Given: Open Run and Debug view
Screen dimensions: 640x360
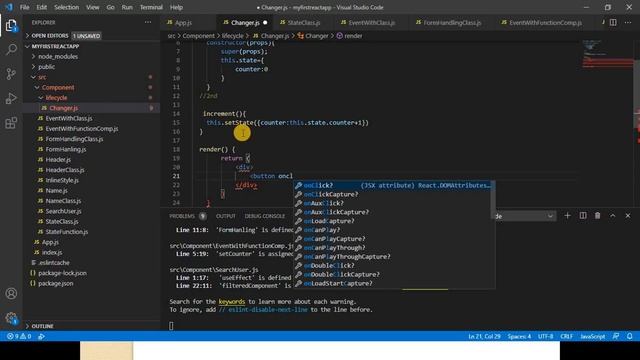Looking at the screenshot, I should click(x=11, y=98).
